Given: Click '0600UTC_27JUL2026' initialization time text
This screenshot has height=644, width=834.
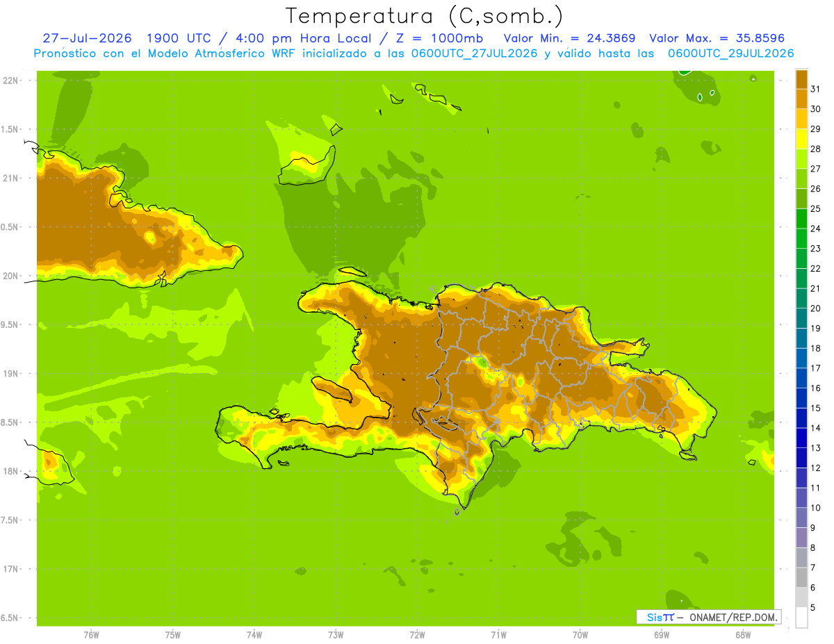Looking at the screenshot, I should (x=472, y=53).
